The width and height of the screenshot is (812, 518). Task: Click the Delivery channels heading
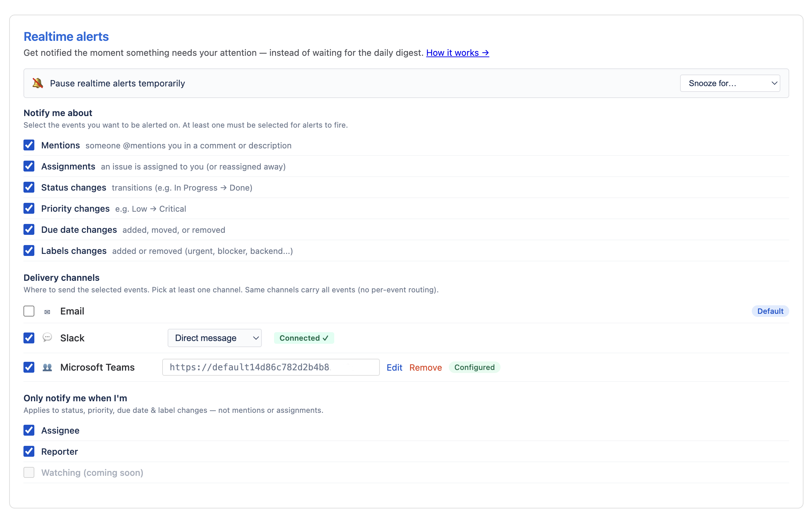[x=62, y=278]
